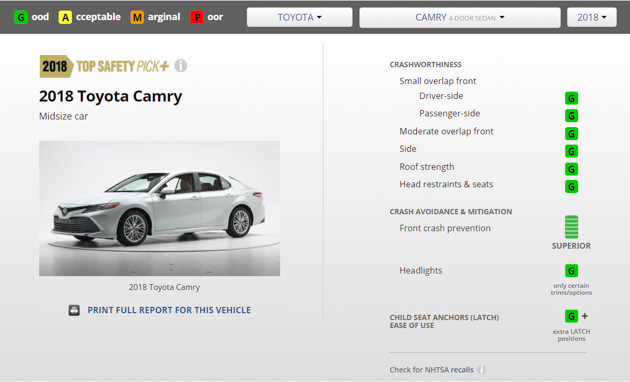Click the Midsize car subtitle
The width and height of the screenshot is (630, 382).
click(x=63, y=116)
